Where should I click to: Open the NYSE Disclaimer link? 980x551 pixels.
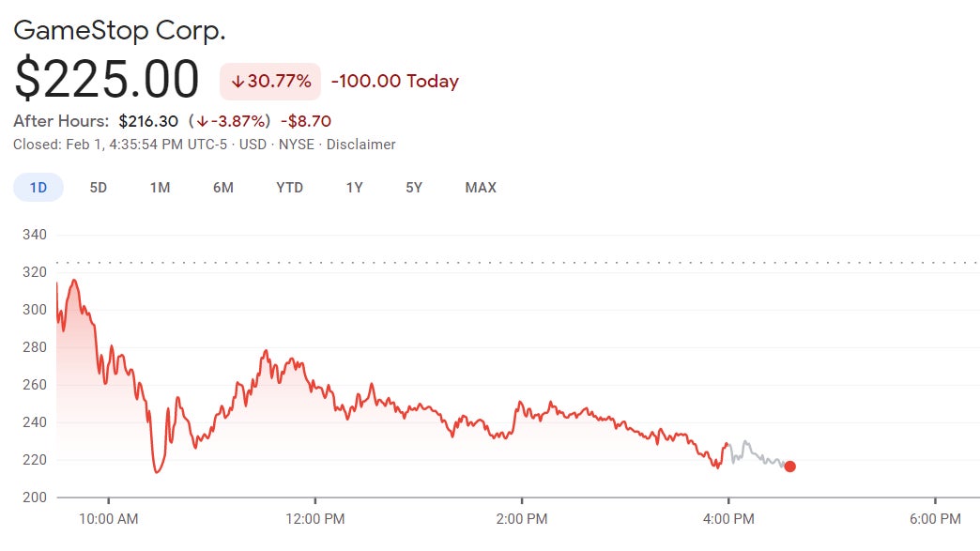(361, 145)
